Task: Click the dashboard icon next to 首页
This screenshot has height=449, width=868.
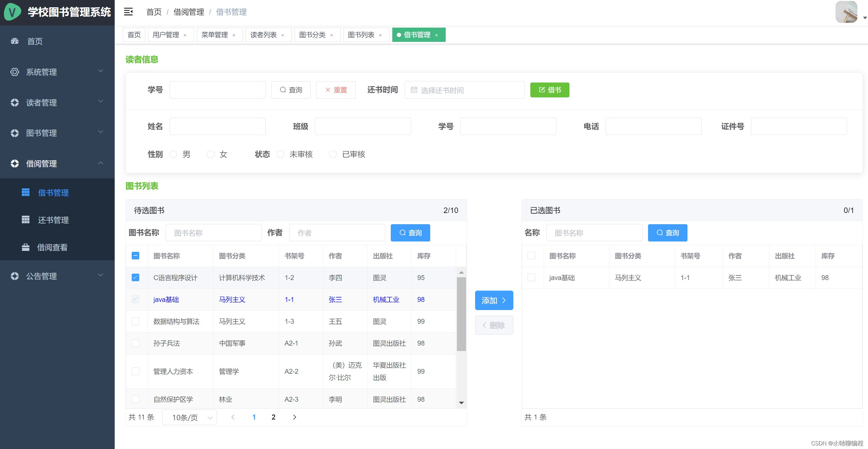Action: (x=15, y=41)
